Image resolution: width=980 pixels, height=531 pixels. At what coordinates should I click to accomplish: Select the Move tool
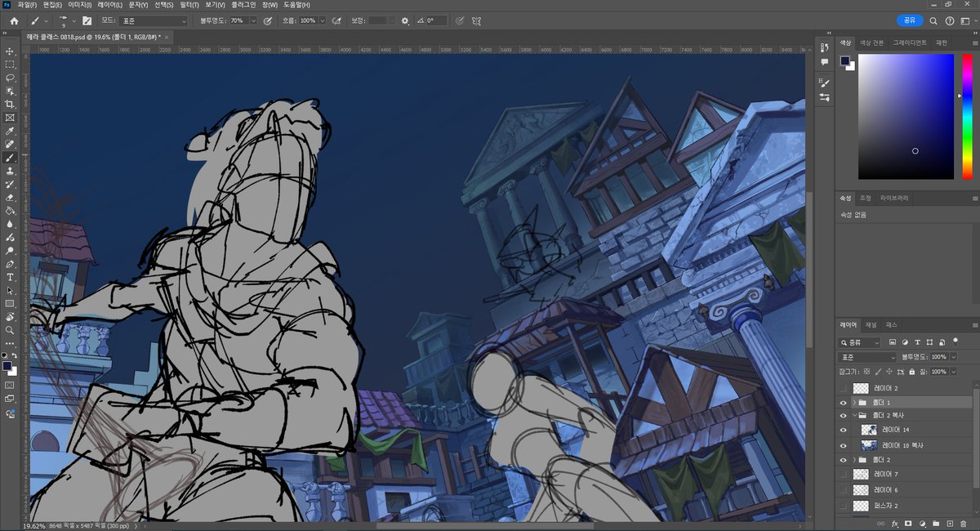tap(11, 51)
